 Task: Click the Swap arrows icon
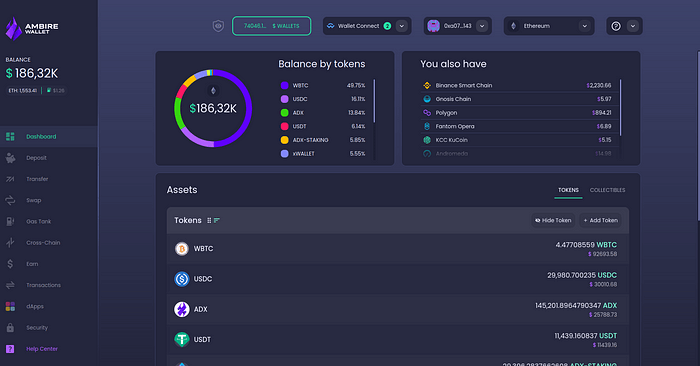pos(10,200)
